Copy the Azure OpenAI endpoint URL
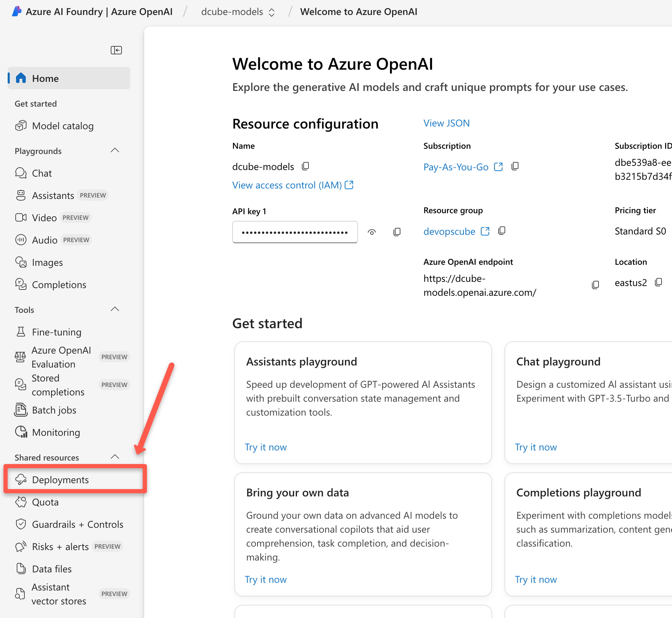Image resolution: width=672 pixels, height=618 pixels. pyautogui.click(x=595, y=285)
